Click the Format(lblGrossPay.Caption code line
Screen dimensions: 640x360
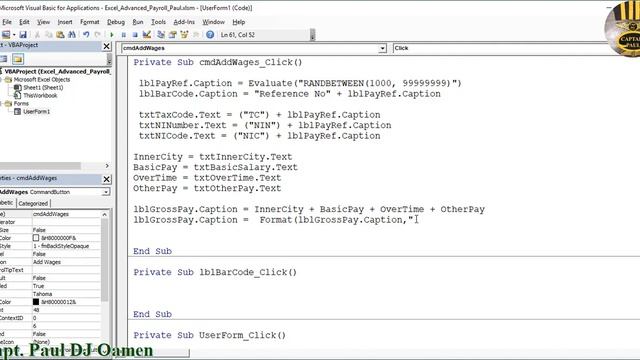point(273,220)
